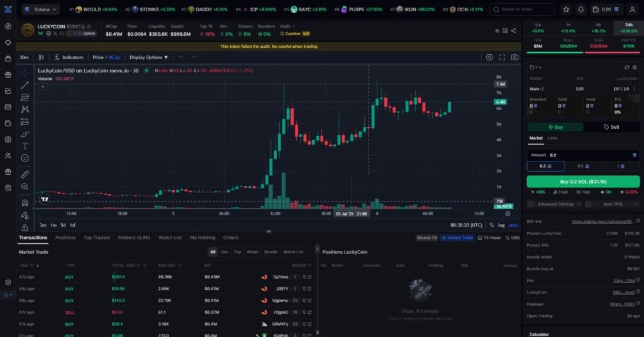The height and width of the screenshot is (337, 644).
Task: Open the emoji sticker tool
Action: [25, 158]
